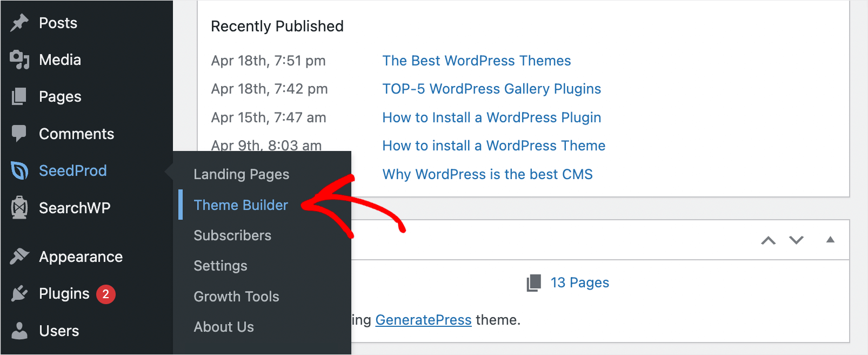Click the Apr 18th, 7:51 pm date
The width and height of the screenshot is (868, 355).
pos(269,61)
